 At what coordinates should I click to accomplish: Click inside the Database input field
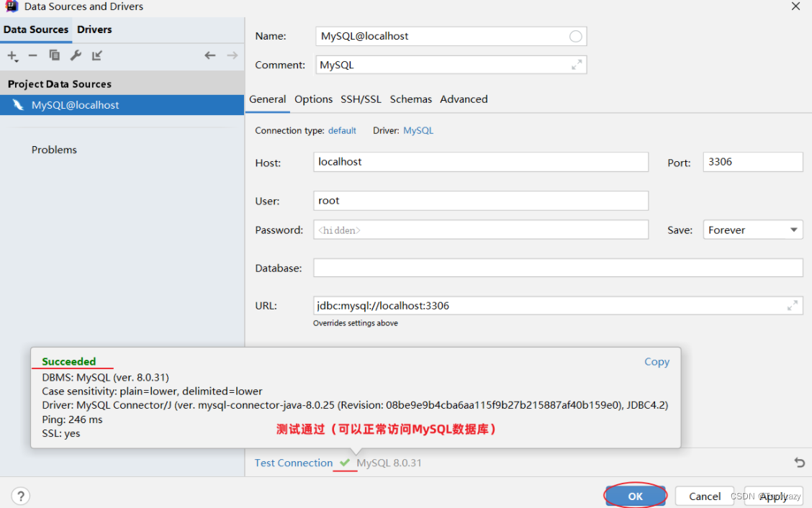558,268
